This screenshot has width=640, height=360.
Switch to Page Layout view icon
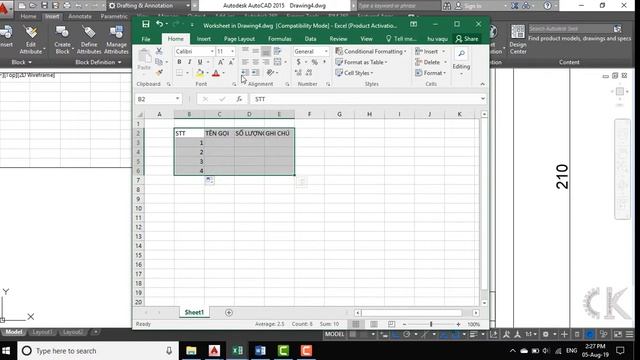point(373,324)
